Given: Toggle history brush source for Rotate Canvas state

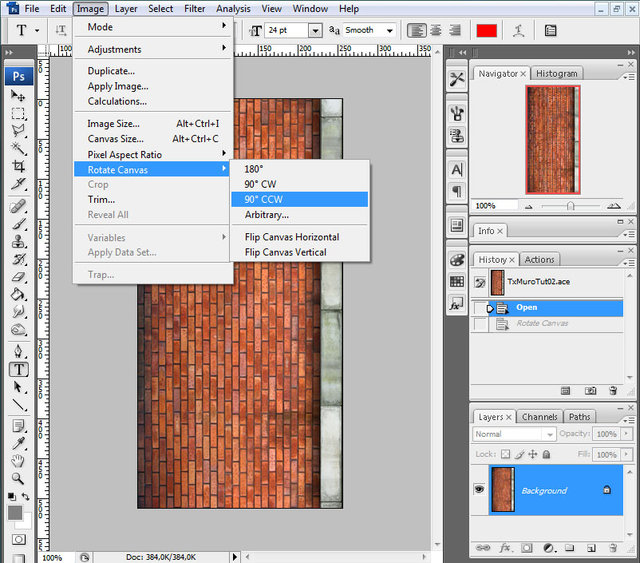Looking at the screenshot, I should point(480,324).
